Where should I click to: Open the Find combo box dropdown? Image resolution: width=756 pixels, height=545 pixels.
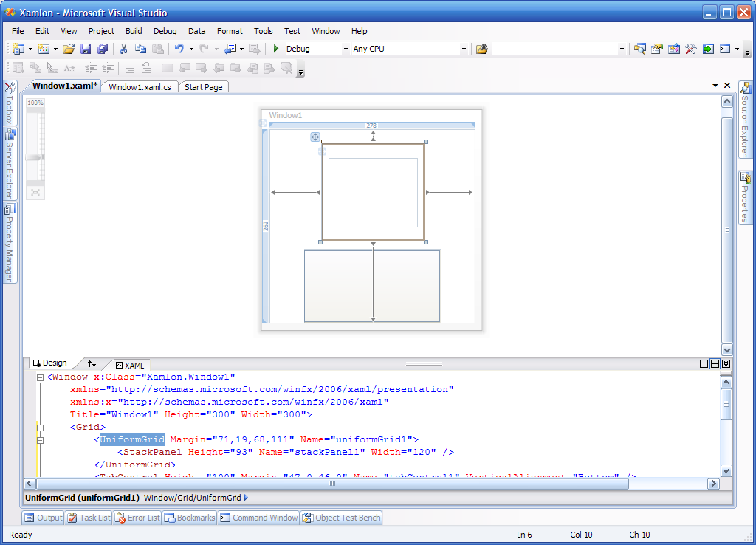622,49
